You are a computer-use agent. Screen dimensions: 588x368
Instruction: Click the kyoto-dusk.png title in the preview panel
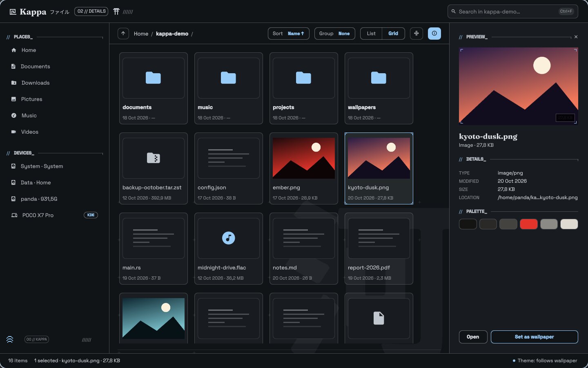(488, 137)
